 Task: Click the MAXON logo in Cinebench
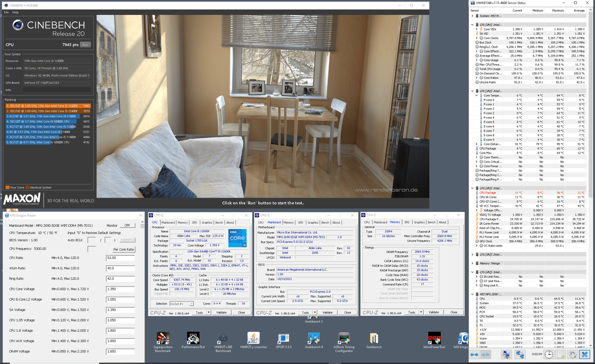point(22,199)
